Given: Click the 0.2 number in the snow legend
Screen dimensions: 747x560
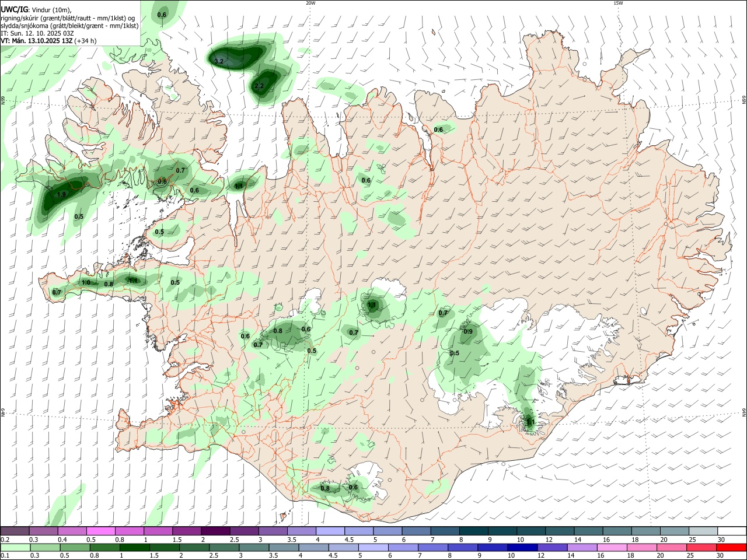Looking at the screenshot, I should coord(5,540).
